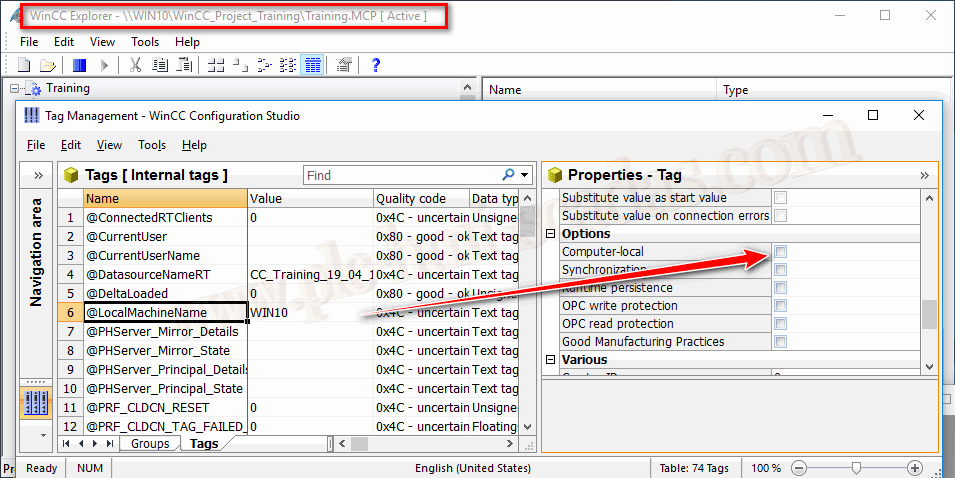Click the New project toolbar icon
Screen dimensions: 955x478
[x=25, y=66]
